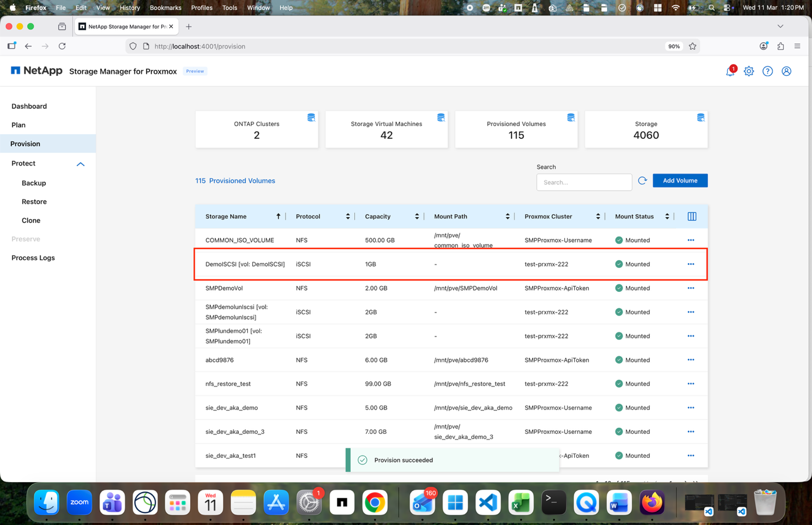
Task: Click the ONTAP Clusters storage icon
Action: pos(311,117)
